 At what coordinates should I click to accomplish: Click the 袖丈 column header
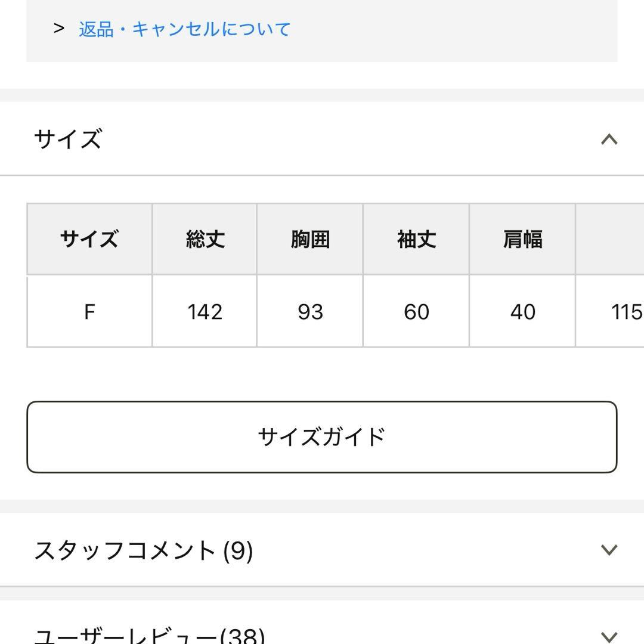point(416,239)
